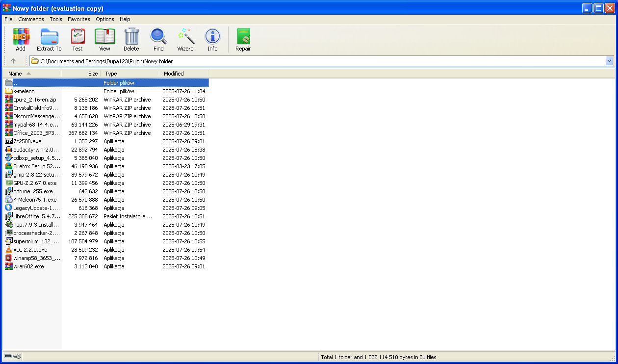Viewport: 618px width, 364px height.
Task: Launch the Find magnifier tool
Action: 158,39
